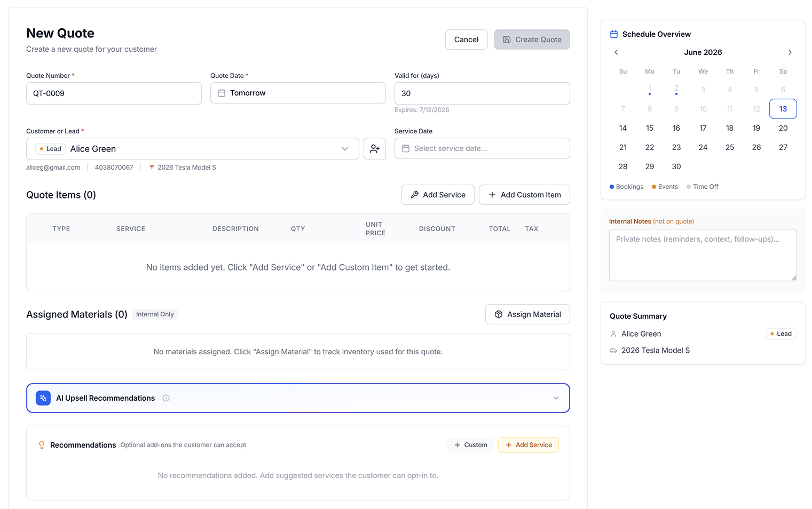This screenshot has height=509, width=812.
Task: Click the Internal Only badge
Action: point(155,314)
